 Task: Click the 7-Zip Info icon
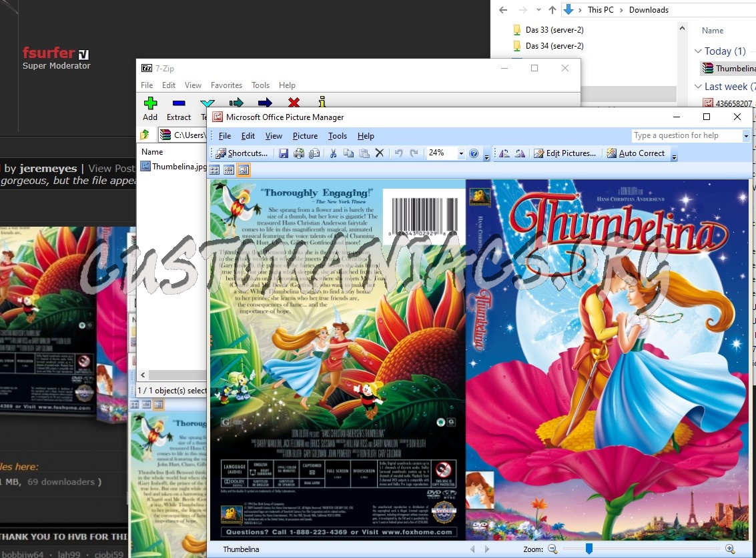pos(322,102)
